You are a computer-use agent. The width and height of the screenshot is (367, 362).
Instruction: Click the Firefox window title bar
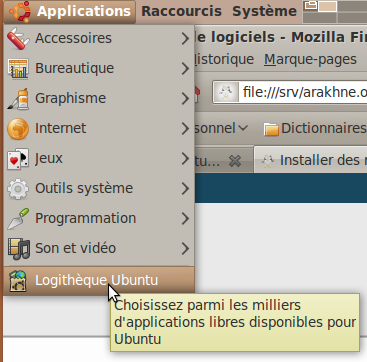281,37
